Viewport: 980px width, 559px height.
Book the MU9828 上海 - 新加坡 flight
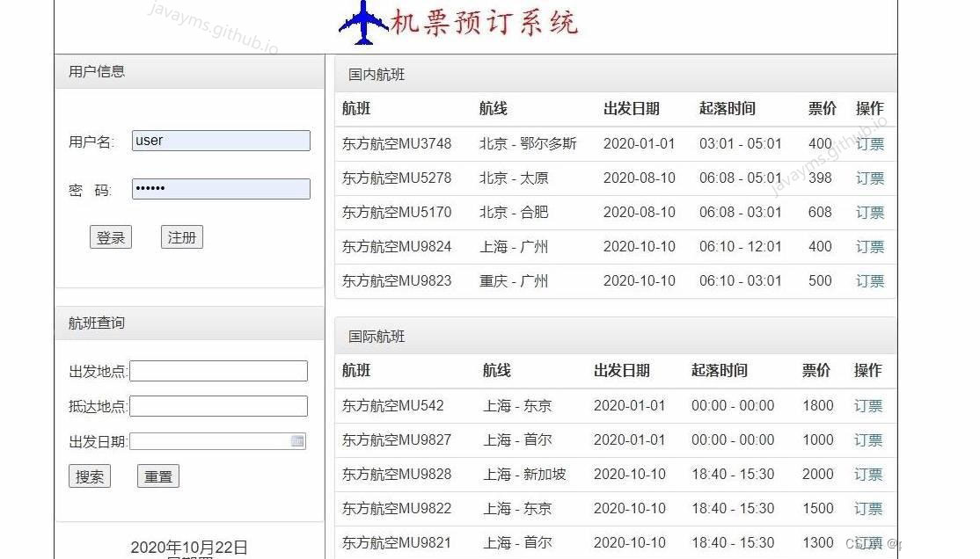pos(868,475)
